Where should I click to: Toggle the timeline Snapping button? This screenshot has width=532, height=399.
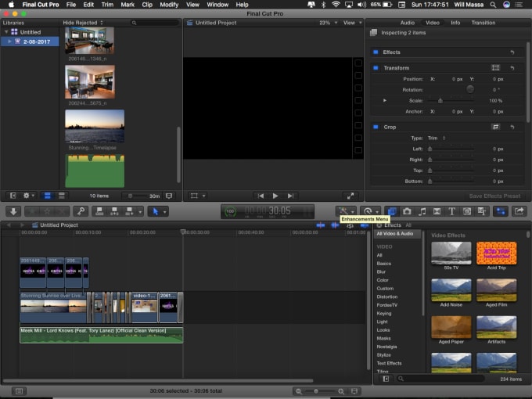tap(365, 225)
